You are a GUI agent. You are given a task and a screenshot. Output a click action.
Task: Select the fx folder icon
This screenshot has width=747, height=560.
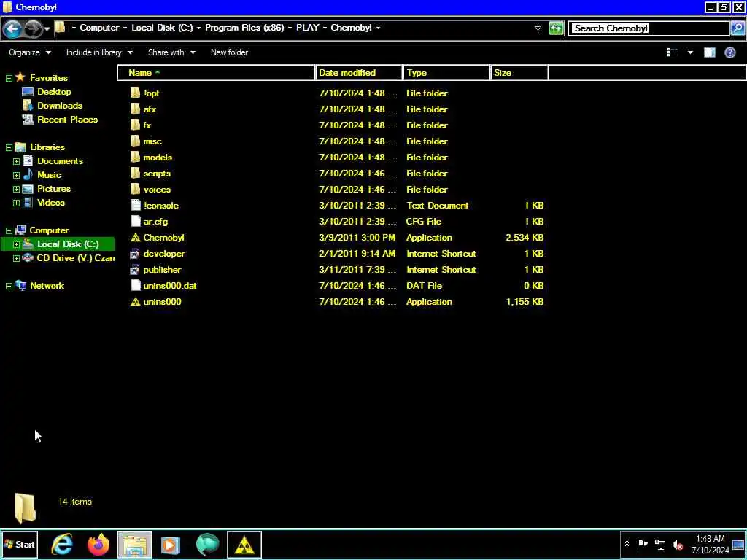pos(135,125)
